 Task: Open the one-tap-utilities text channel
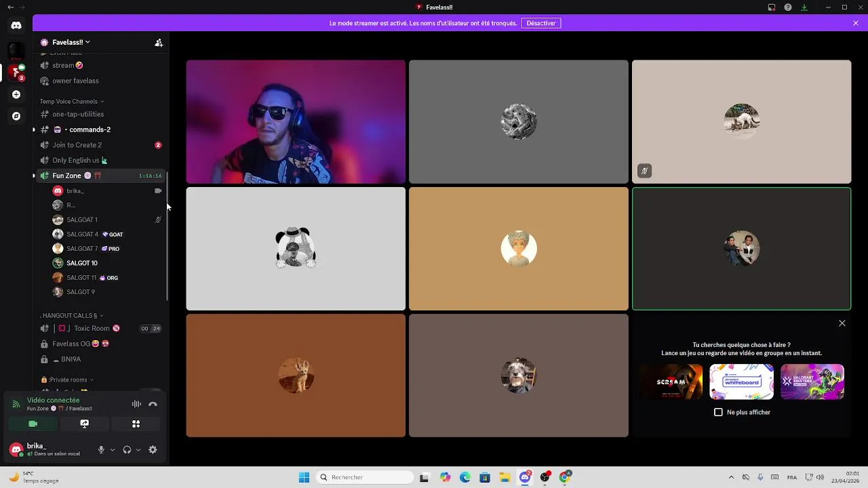100,114
